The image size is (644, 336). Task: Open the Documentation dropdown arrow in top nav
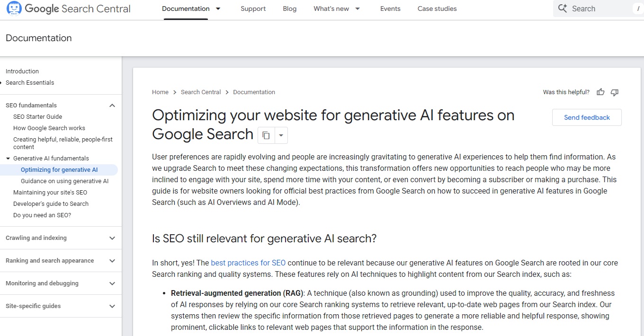coord(218,9)
